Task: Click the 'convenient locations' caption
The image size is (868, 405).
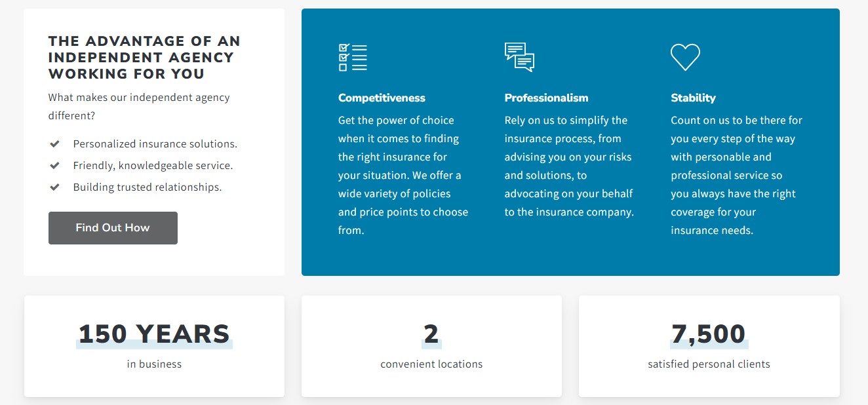Action: [431, 364]
